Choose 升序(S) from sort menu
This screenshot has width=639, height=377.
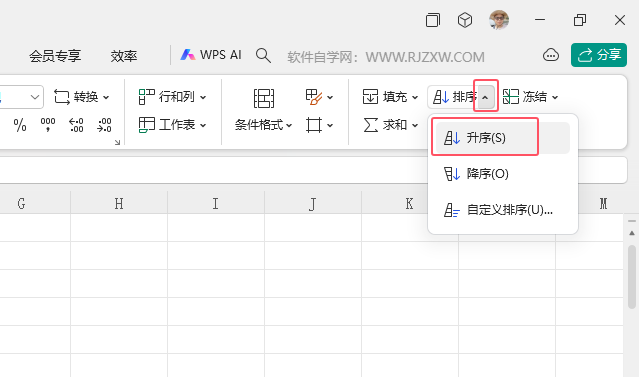pos(502,138)
